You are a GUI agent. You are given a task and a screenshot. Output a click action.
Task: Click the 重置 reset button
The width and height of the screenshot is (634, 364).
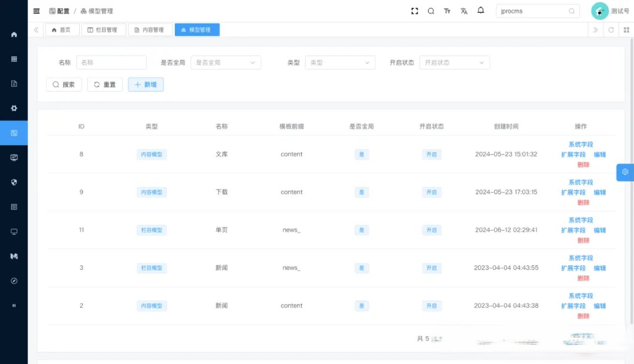[104, 85]
